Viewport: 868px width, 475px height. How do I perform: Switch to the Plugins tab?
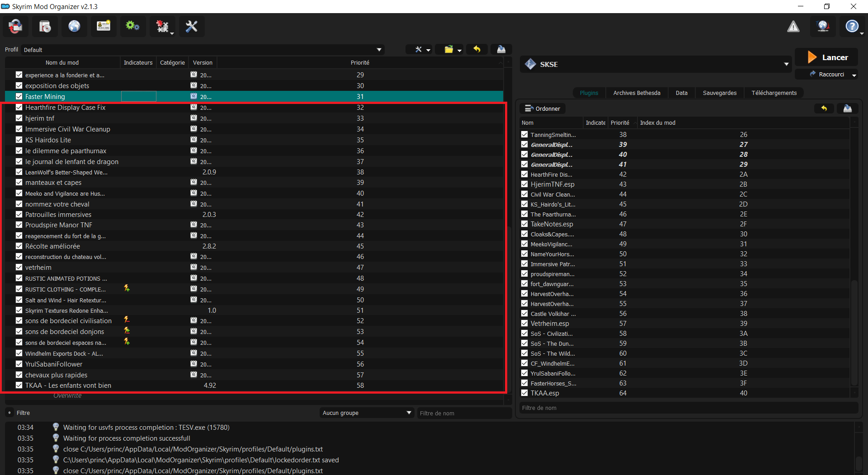[x=589, y=93]
